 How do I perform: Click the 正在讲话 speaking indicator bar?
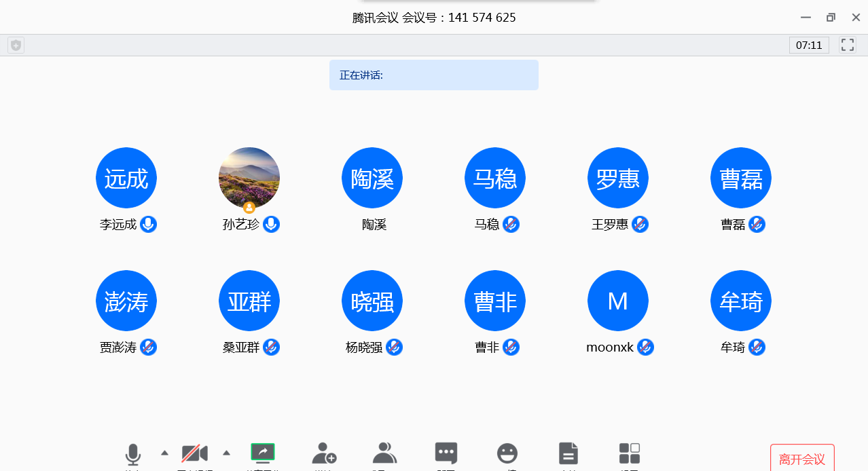[434, 75]
